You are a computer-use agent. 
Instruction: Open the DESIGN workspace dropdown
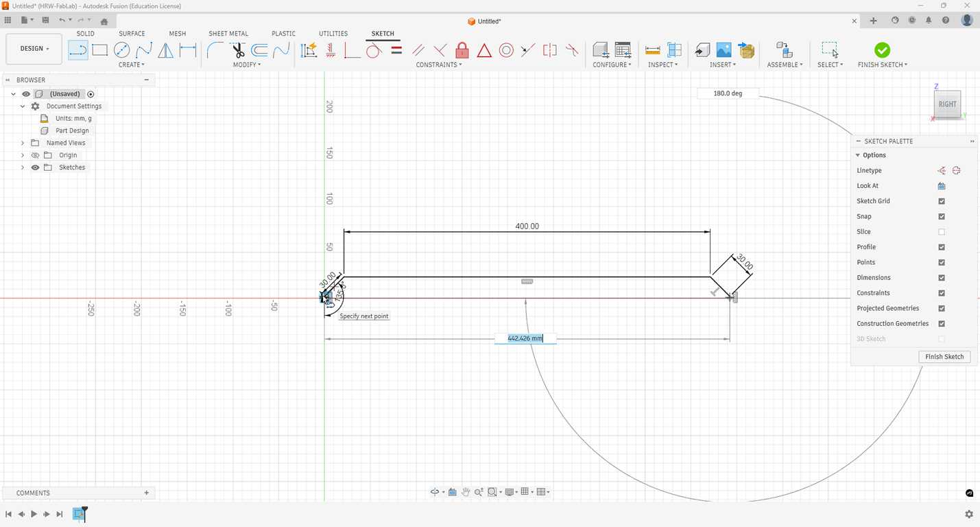pos(34,49)
